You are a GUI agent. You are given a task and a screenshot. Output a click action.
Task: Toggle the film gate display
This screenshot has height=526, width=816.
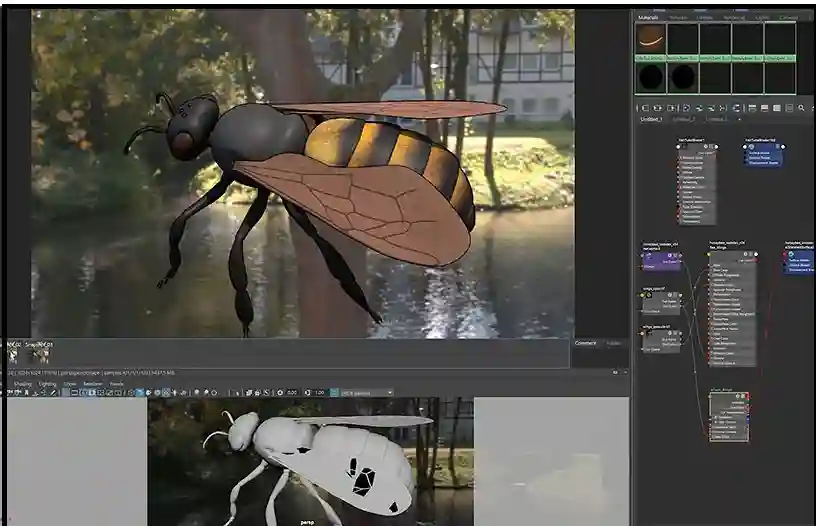[74, 393]
